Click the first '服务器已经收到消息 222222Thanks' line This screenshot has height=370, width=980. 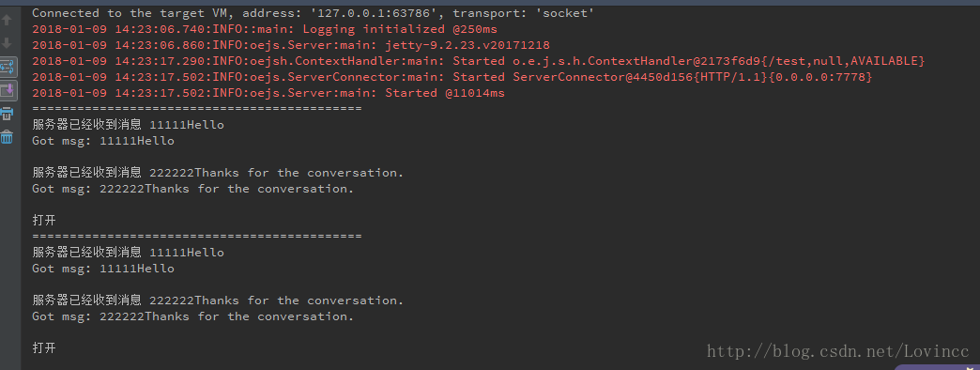218,173
